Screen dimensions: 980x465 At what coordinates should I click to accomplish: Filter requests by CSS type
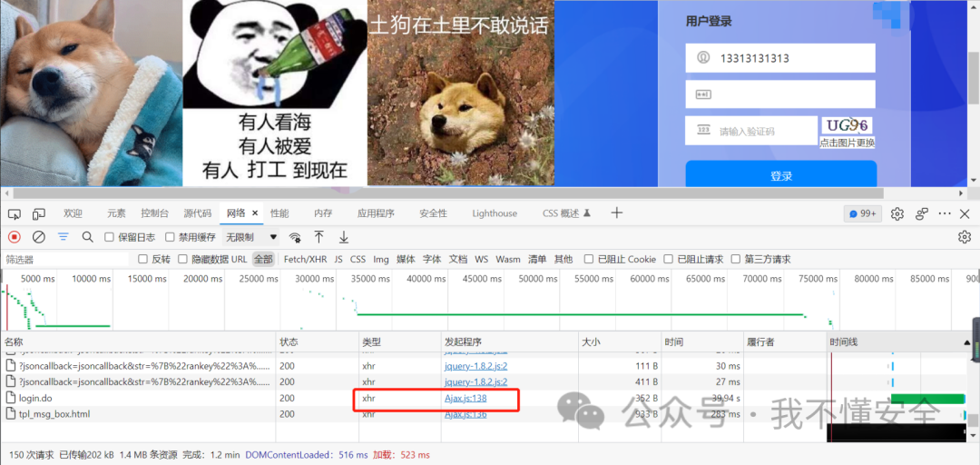coord(358,259)
